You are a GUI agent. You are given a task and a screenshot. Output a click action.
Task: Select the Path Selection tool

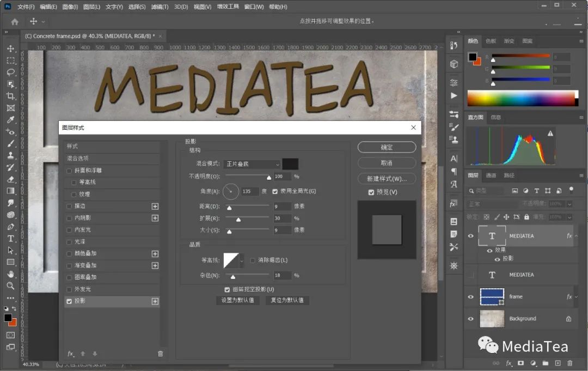10,250
